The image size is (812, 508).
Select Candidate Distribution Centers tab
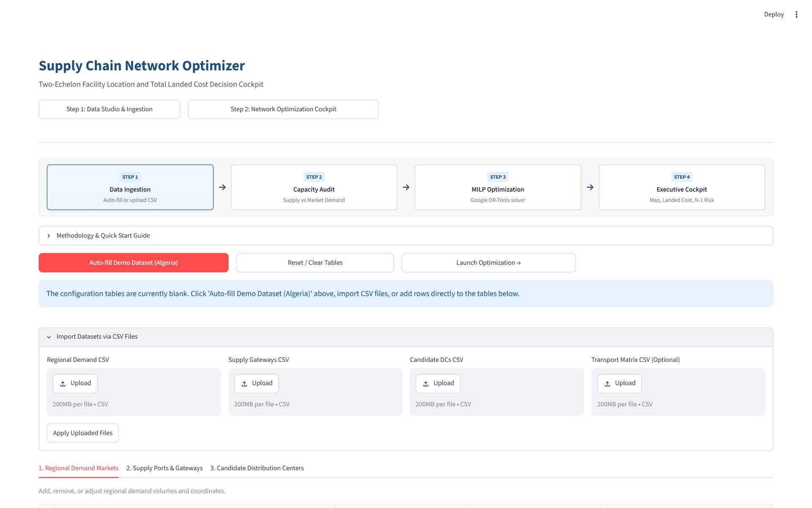[x=257, y=468]
